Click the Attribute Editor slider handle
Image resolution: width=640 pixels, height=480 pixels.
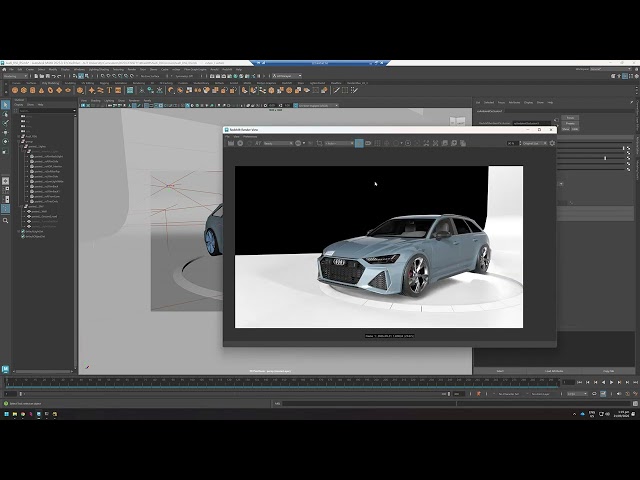[605, 158]
